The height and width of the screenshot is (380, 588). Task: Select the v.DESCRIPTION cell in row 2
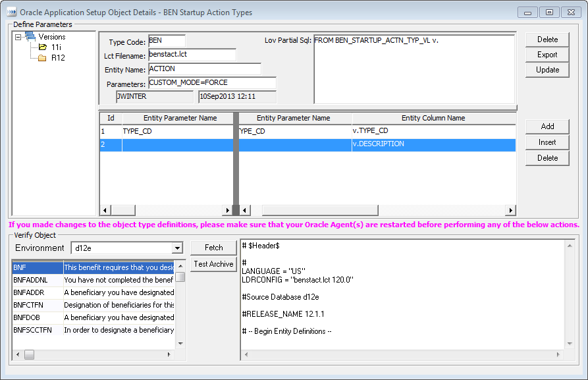[x=433, y=144]
